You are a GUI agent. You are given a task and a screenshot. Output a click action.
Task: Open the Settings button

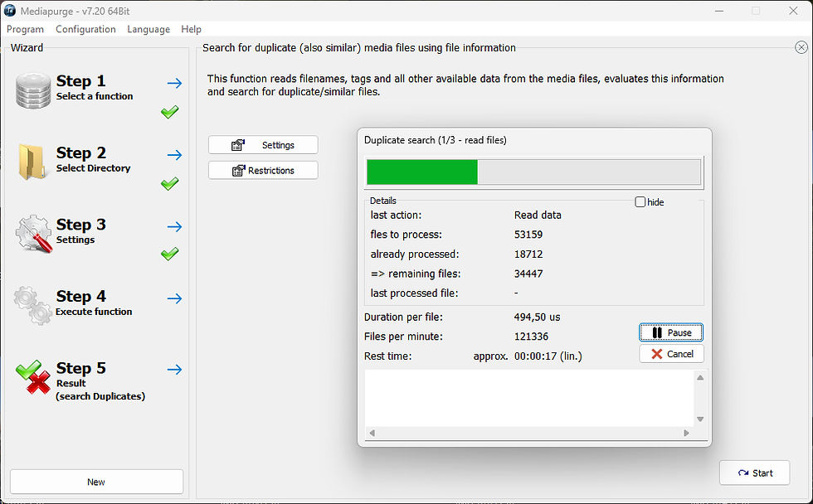pos(264,145)
